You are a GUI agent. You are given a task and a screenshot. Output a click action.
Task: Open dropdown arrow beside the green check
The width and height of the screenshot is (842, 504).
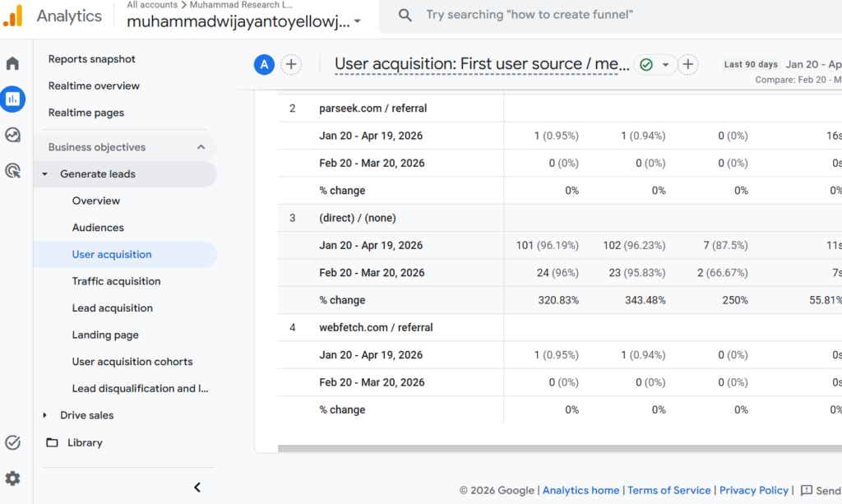click(665, 64)
